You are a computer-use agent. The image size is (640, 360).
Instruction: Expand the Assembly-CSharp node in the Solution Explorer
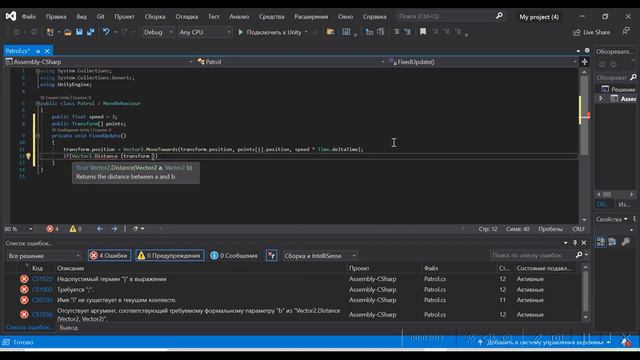pos(601,99)
